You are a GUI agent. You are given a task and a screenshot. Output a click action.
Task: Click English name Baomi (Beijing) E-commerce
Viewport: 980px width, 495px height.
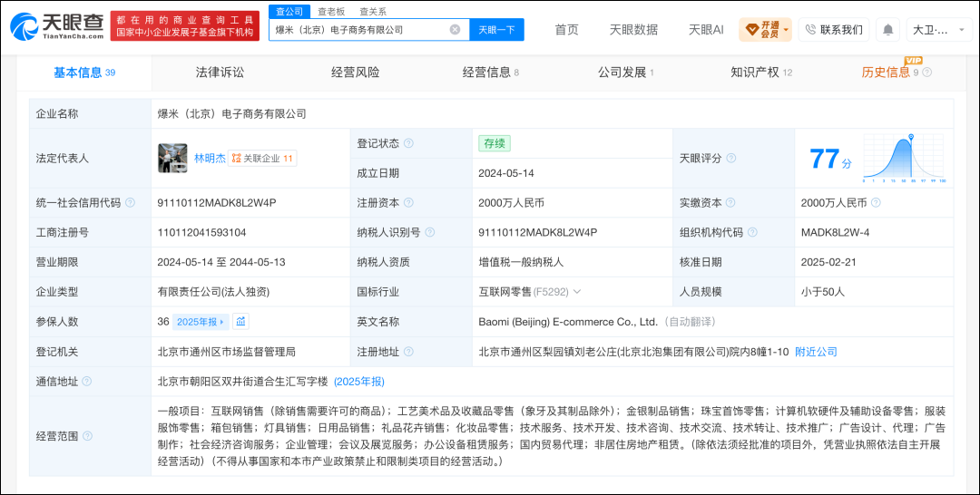(x=568, y=322)
